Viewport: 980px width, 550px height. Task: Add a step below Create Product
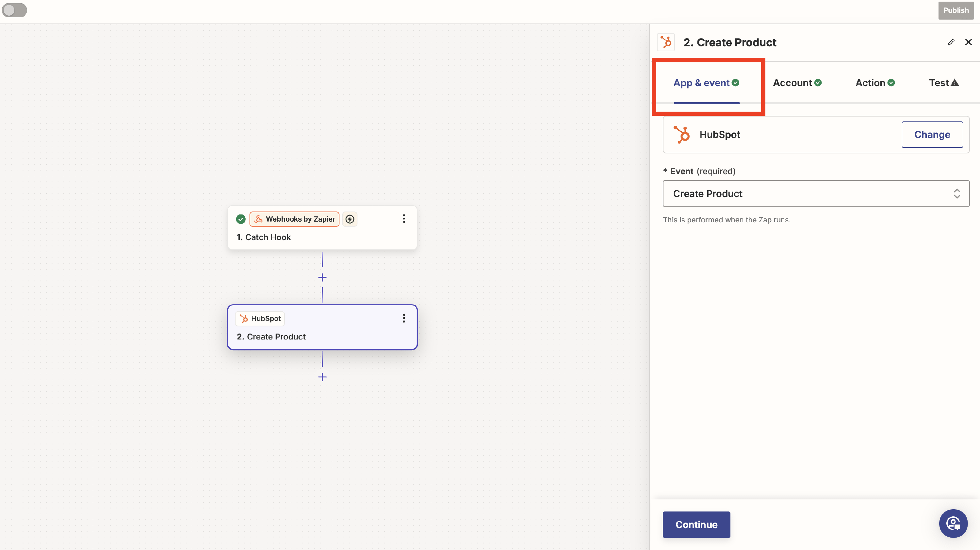coord(322,377)
